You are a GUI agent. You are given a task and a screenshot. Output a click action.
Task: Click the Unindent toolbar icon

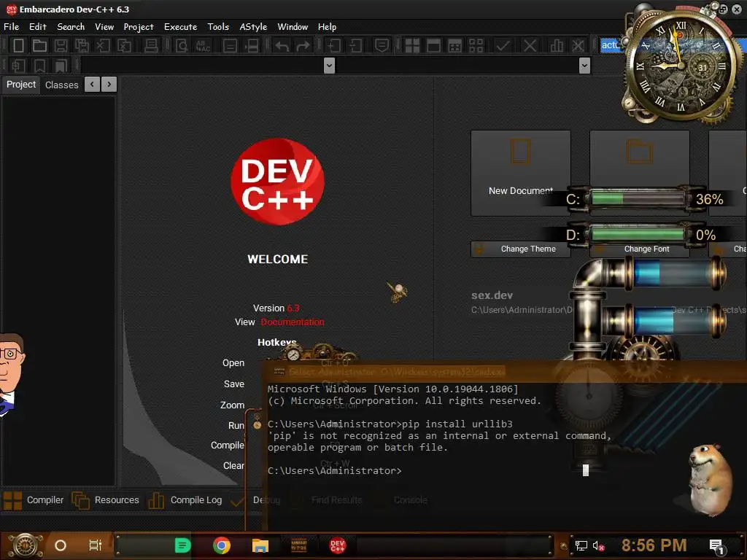point(355,46)
